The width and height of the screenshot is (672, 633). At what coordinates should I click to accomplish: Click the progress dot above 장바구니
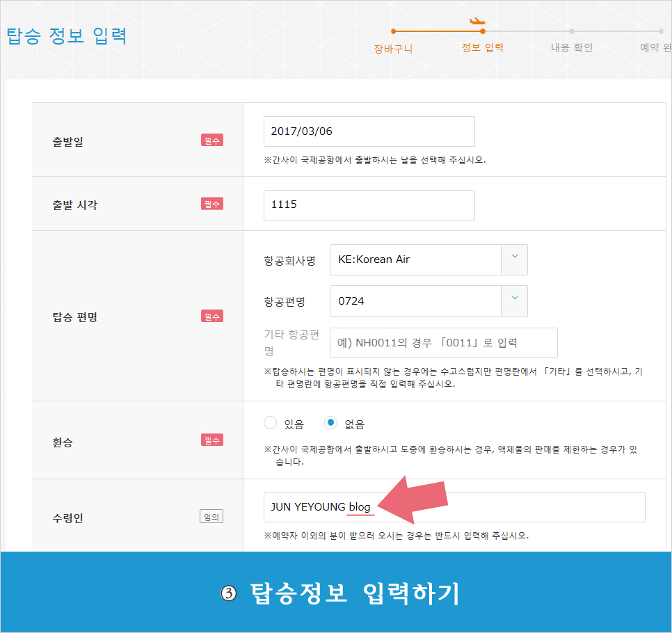(x=393, y=31)
